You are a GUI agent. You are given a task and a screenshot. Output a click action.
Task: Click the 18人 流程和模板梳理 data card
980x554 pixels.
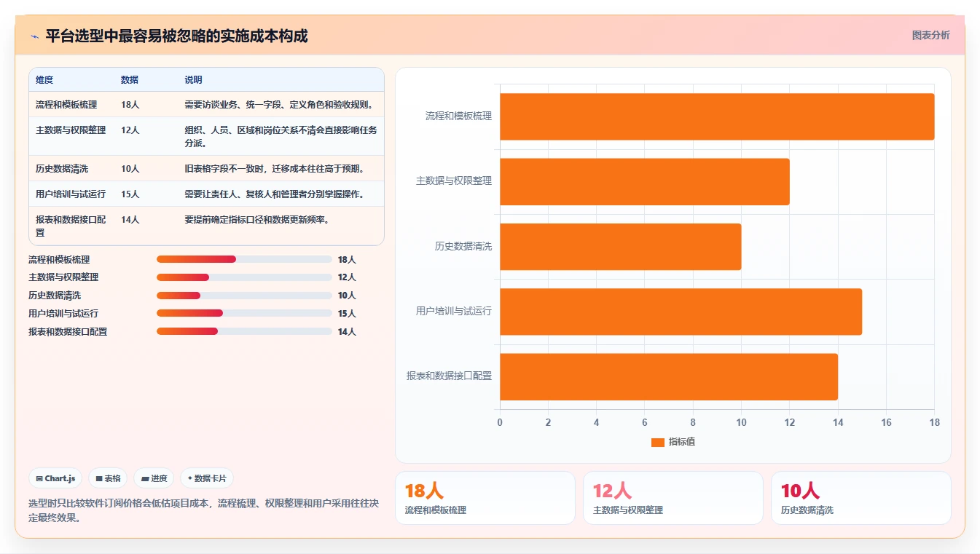(485, 498)
